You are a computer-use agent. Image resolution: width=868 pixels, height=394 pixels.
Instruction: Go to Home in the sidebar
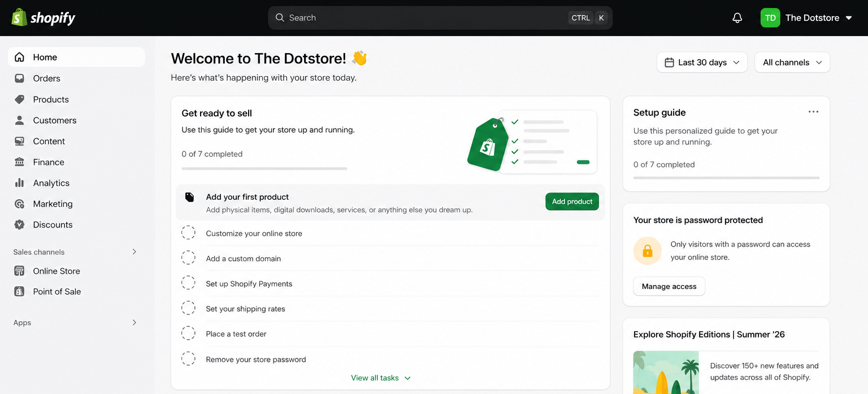(x=76, y=57)
